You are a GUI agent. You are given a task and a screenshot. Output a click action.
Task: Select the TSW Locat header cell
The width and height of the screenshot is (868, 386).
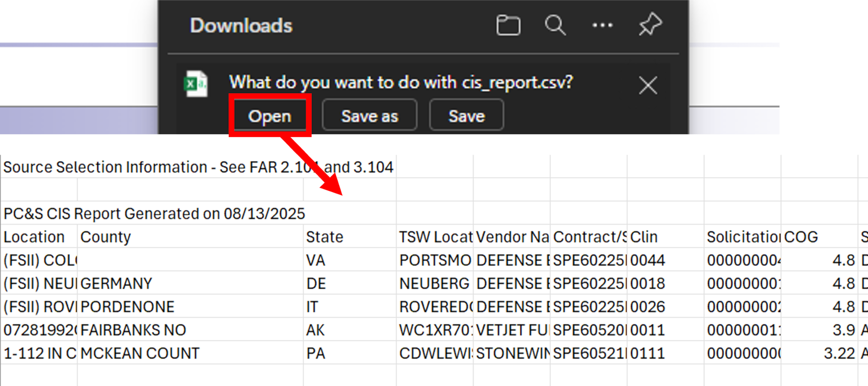click(435, 236)
